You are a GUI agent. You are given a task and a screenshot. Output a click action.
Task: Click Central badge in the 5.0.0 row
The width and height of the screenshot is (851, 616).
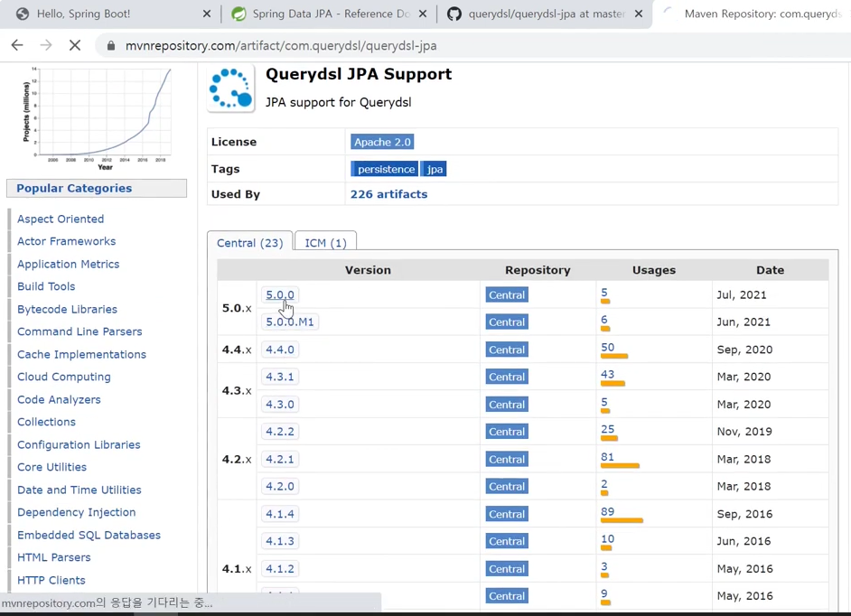point(507,294)
